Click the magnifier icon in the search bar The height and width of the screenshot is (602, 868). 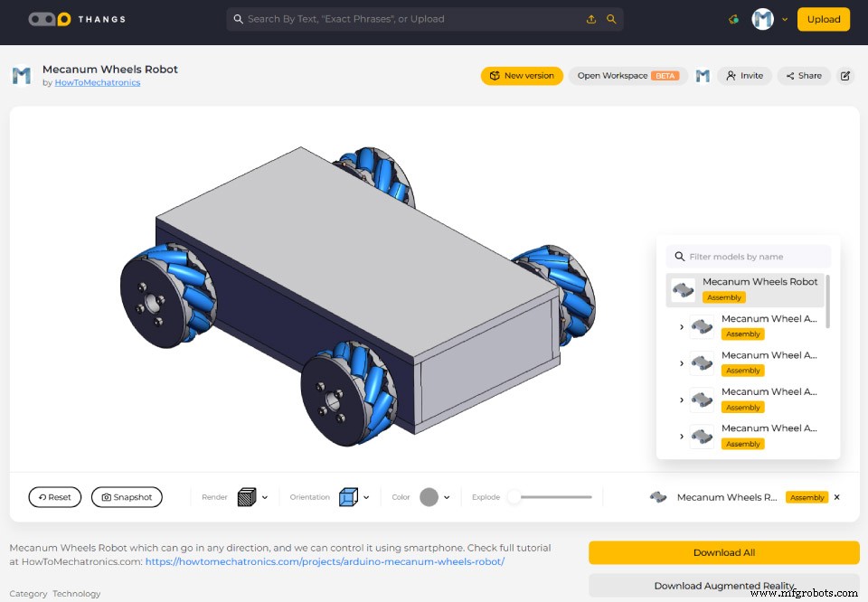613,18
